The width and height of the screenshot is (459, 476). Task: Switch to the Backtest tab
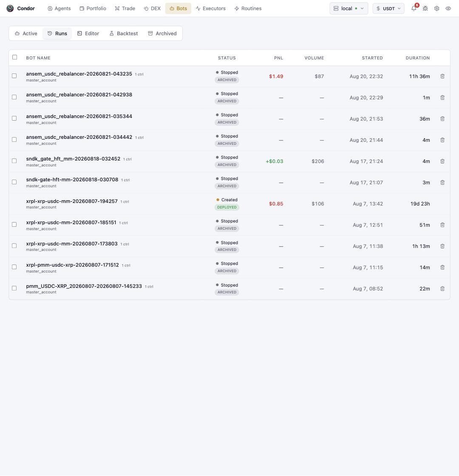[123, 34]
